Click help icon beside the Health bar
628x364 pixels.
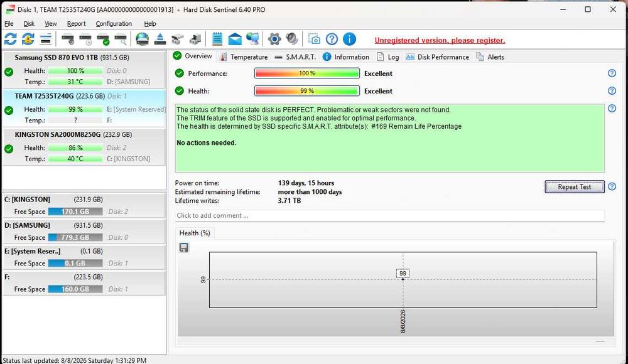(x=612, y=91)
